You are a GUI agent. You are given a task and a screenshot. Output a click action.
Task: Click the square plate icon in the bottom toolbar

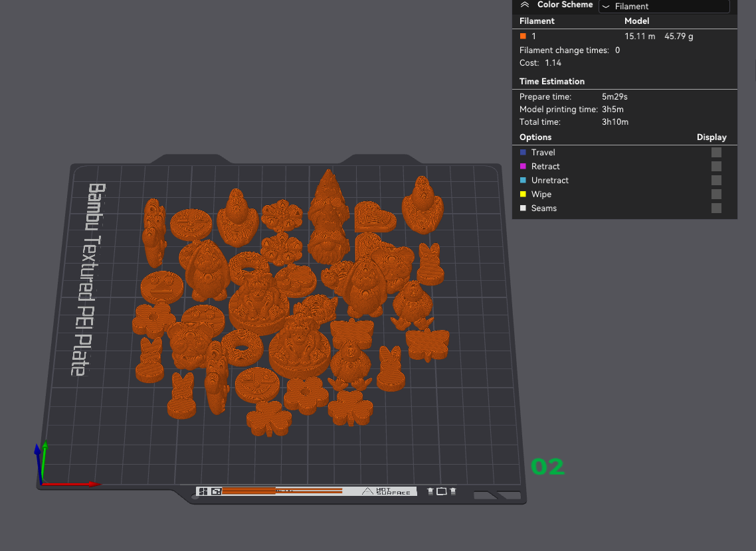[442, 491]
